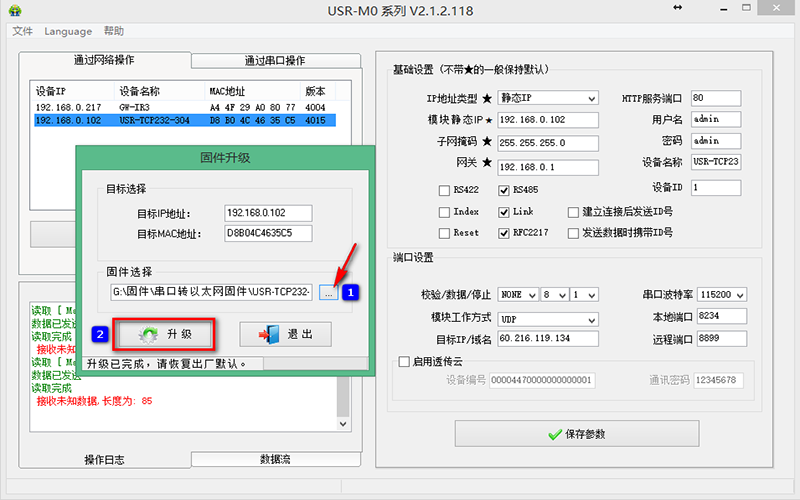Click the 本地端口 field showing 8234
The height and width of the screenshot is (500, 800).
(720, 317)
